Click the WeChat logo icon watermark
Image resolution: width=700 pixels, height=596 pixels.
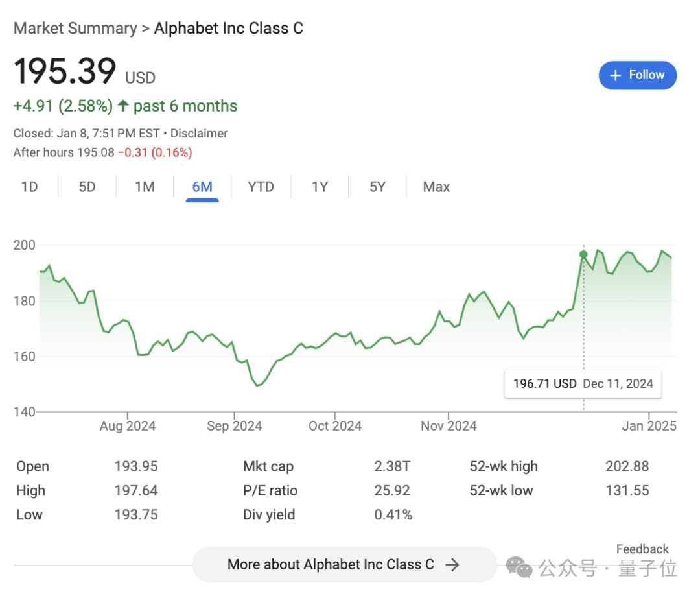coord(519,568)
